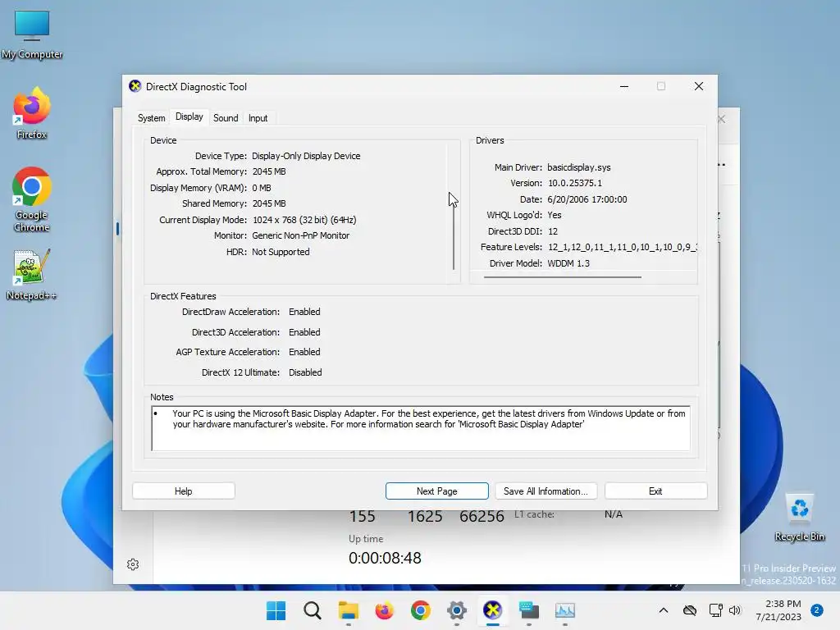Image resolution: width=840 pixels, height=630 pixels.
Task: Open the taskbar app with monitor-and-window icon
Action: pyautogui.click(x=529, y=610)
